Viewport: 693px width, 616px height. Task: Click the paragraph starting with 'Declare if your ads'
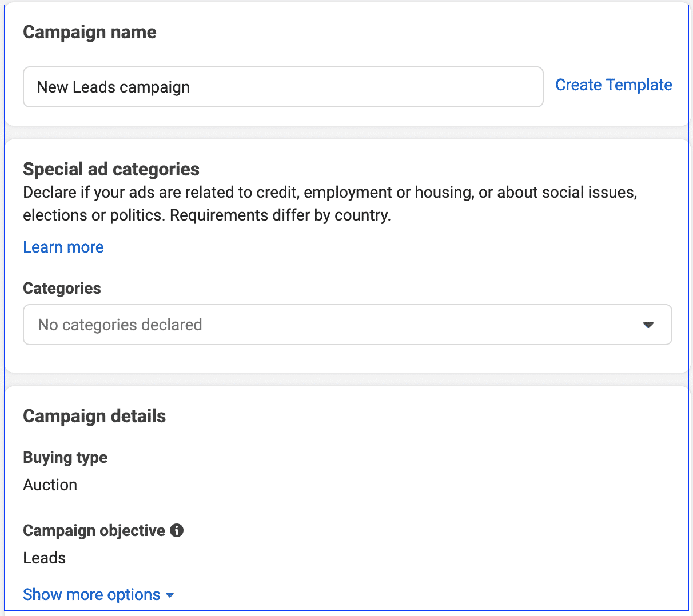[330, 204]
